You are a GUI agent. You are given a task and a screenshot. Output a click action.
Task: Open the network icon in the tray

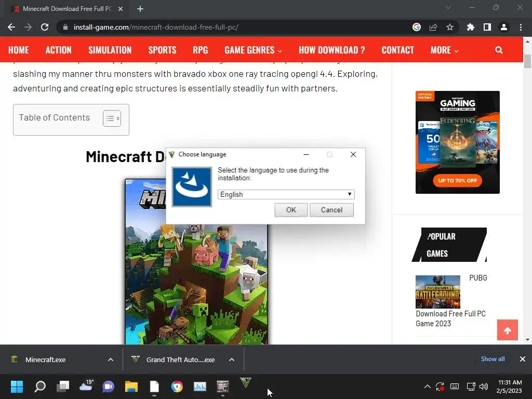click(x=471, y=387)
